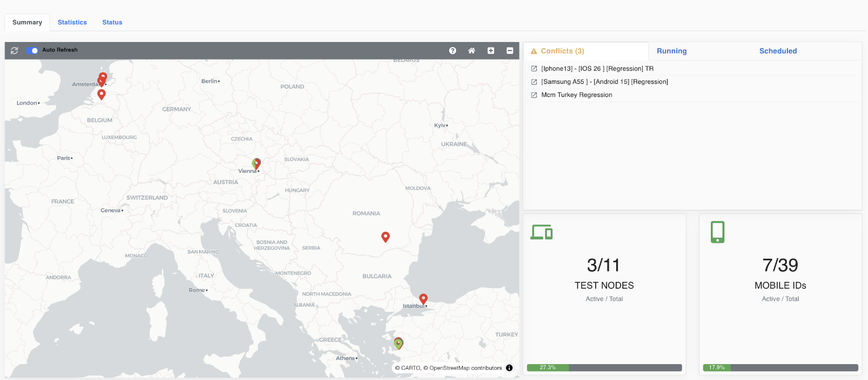
Task: Click the green marker east of Athens
Action: tap(398, 343)
